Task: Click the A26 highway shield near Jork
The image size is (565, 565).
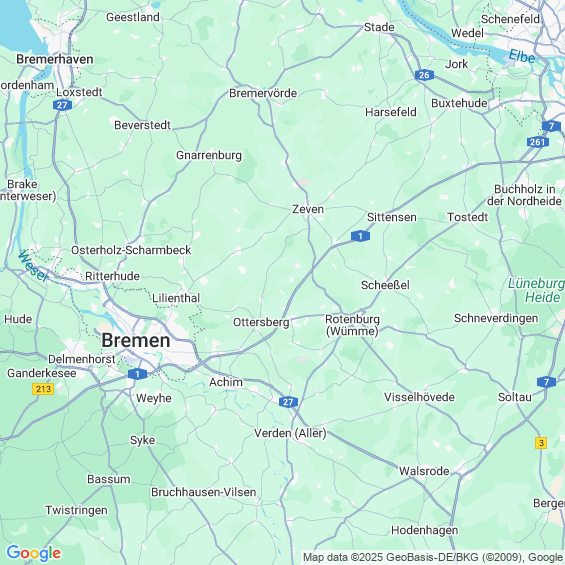Action: pyautogui.click(x=424, y=75)
